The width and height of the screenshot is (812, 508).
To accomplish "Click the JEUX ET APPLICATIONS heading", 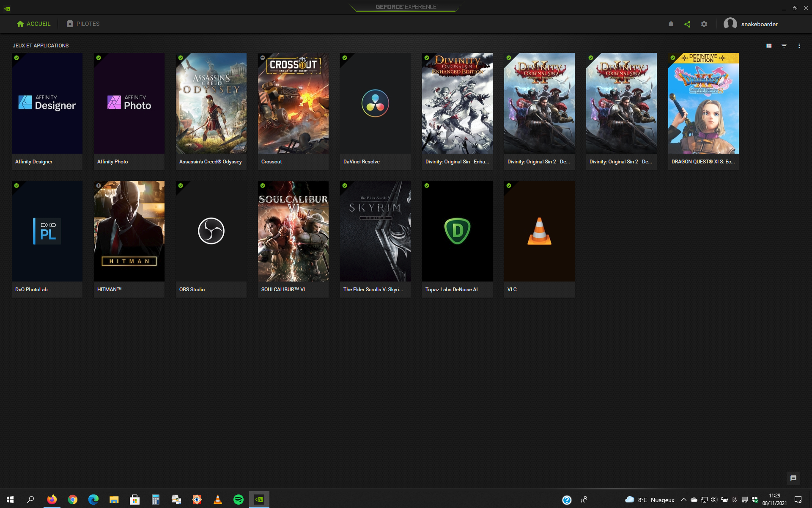I will coord(41,46).
